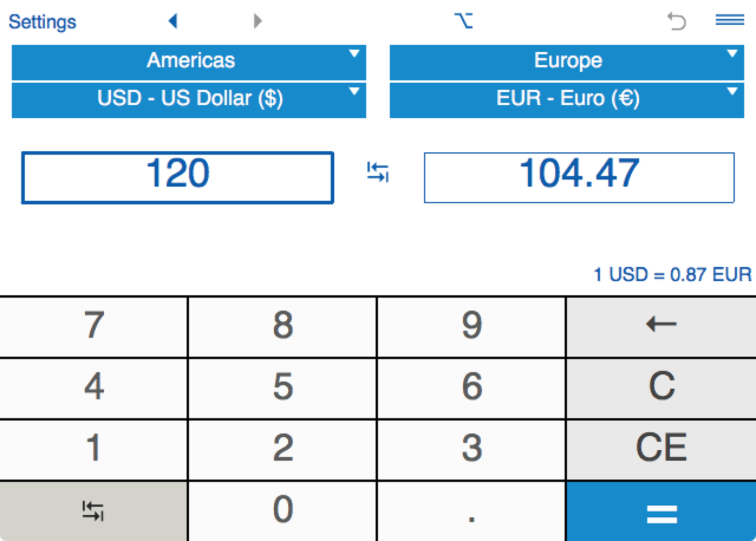This screenshot has width=756, height=541.
Task: Click the undo arrow icon
Action: (676, 21)
